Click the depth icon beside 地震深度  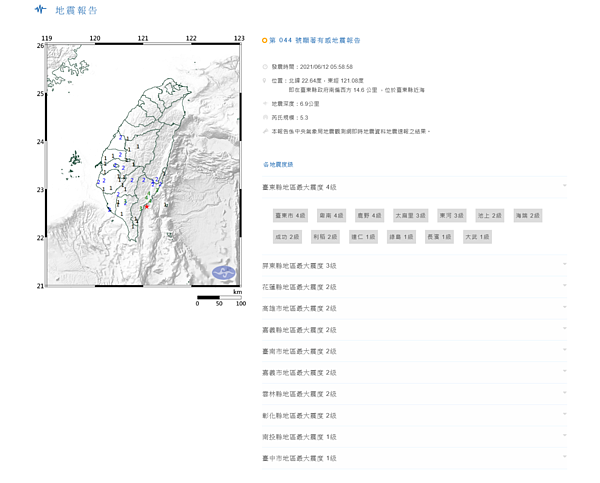pyautogui.click(x=265, y=104)
